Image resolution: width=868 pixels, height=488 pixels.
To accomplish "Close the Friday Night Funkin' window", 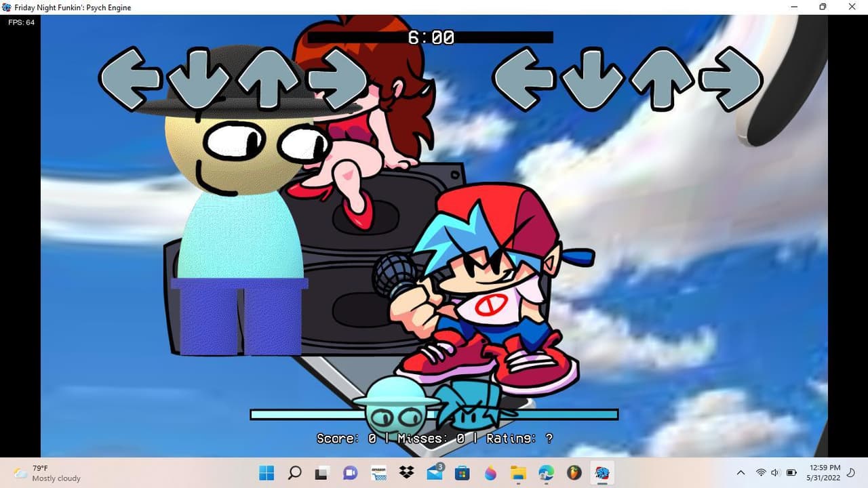I will (852, 7).
